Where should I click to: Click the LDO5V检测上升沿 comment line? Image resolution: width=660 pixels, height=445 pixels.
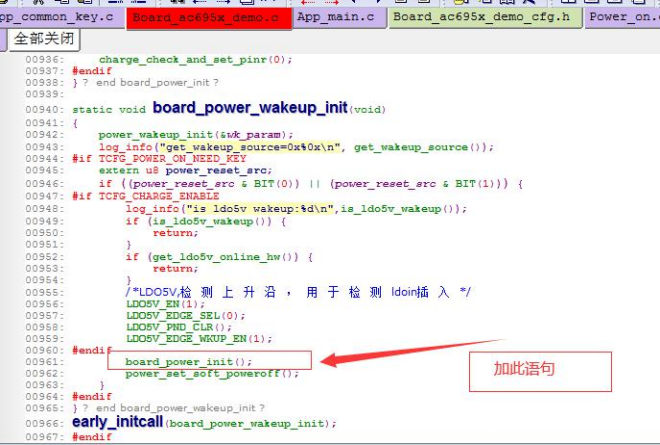tap(298, 292)
